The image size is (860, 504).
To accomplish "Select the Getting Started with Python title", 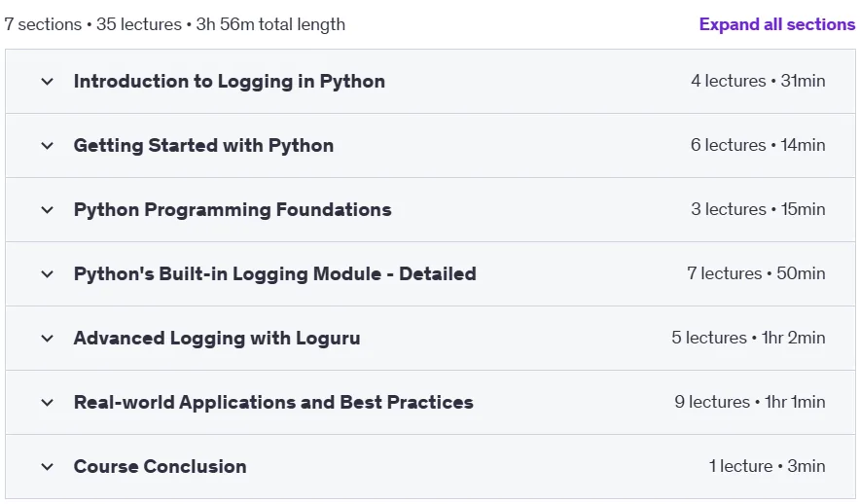I will click(203, 145).
